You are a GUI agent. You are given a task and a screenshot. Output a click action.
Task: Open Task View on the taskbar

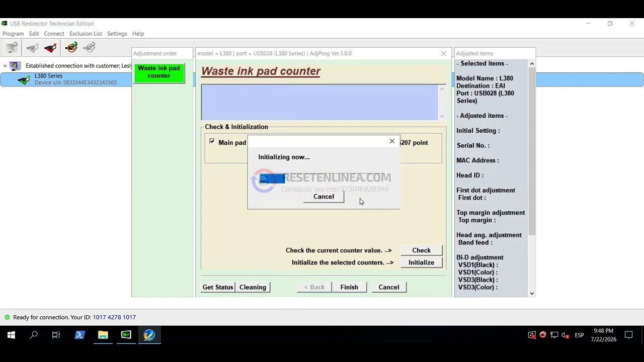point(56,335)
